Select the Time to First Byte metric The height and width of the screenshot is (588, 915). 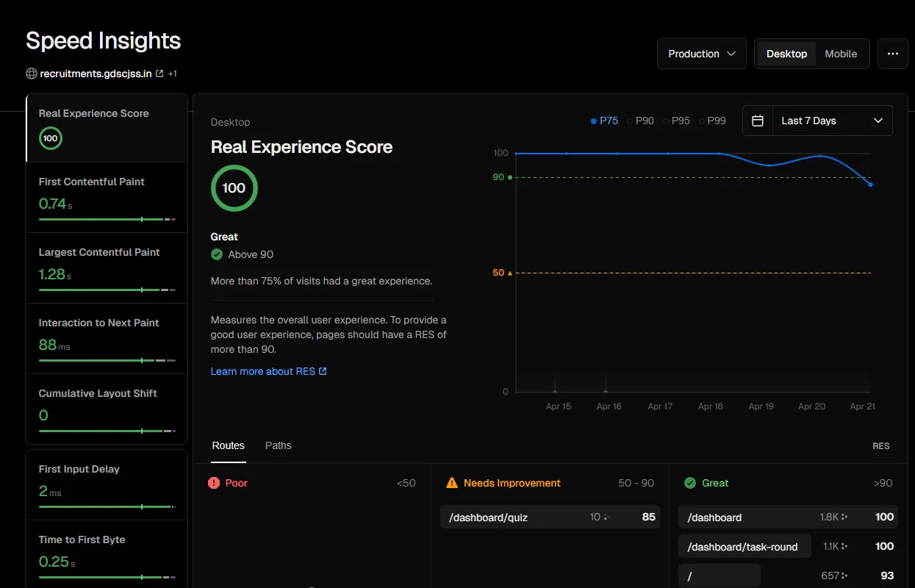point(107,554)
